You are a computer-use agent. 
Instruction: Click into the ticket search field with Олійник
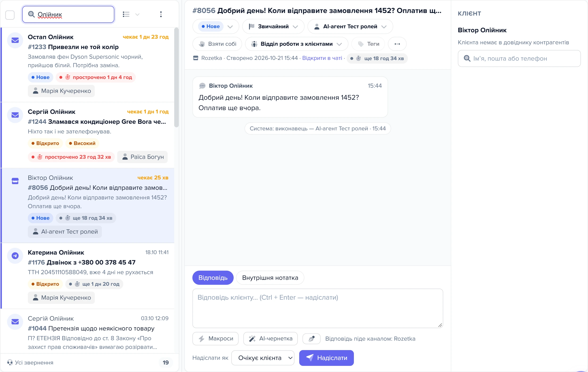point(68,14)
